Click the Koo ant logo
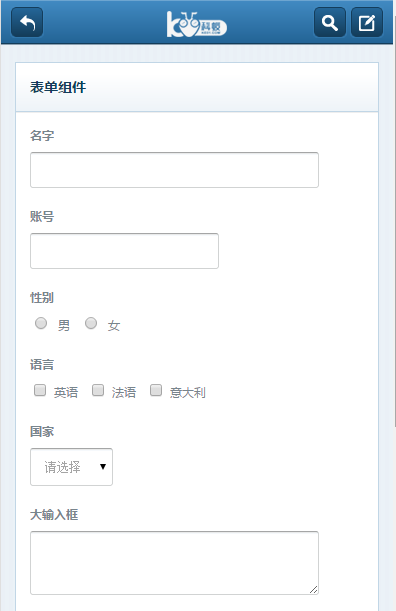Viewport: 396px width, 611px height. (x=196, y=24)
